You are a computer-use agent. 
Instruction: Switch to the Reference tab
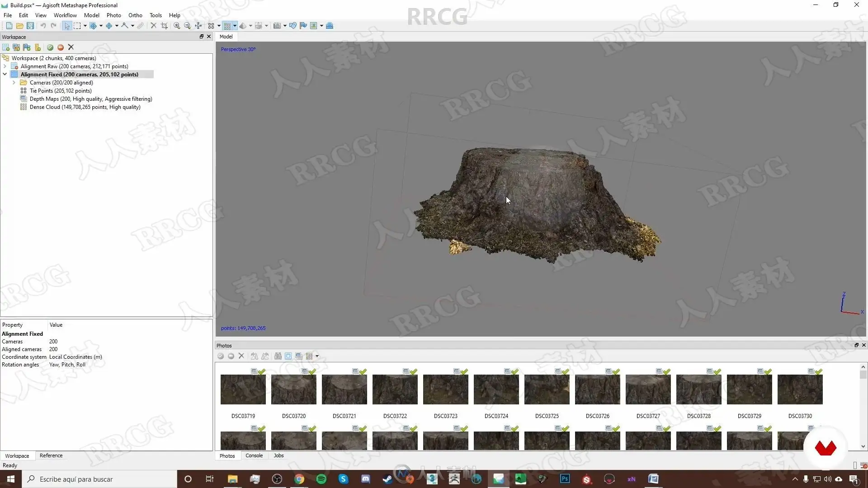tap(51, 455)
